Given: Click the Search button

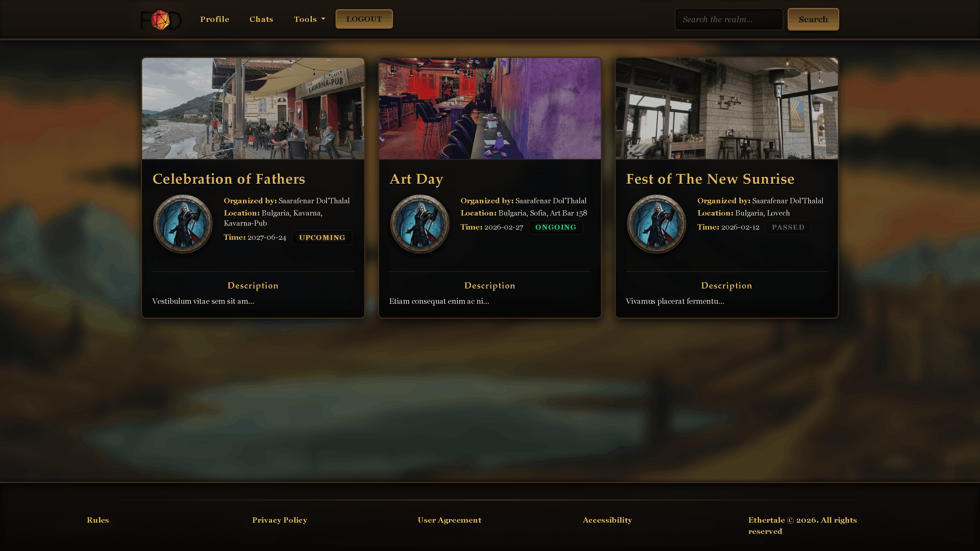Looking at the screenshot, I should pyautogui.click(x=813, y=19).
